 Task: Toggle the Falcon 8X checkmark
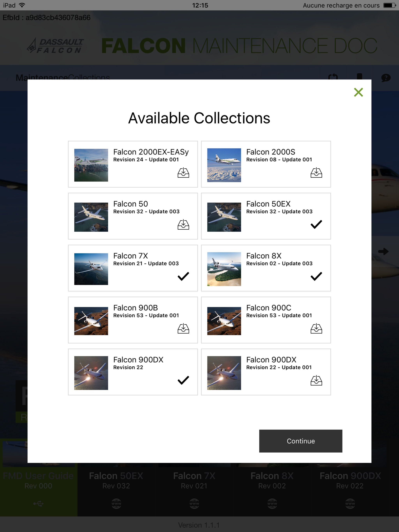(x=316, y=276)
